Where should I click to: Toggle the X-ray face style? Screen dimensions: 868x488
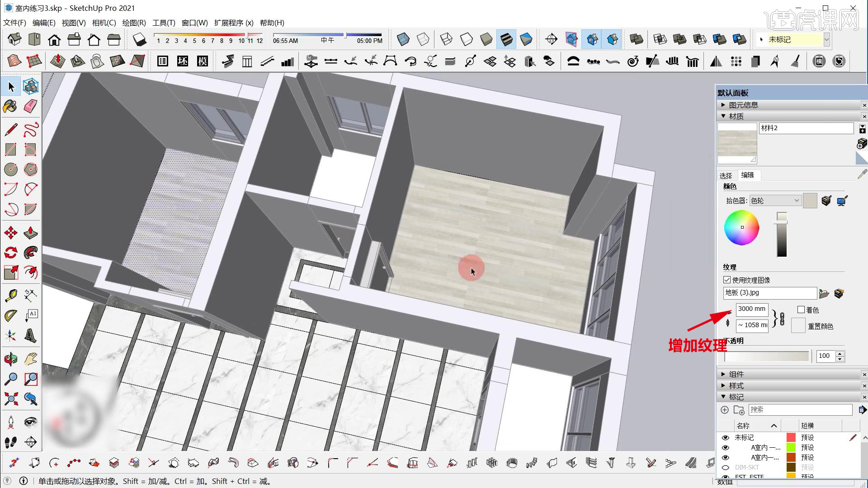[x=403, y=39]
